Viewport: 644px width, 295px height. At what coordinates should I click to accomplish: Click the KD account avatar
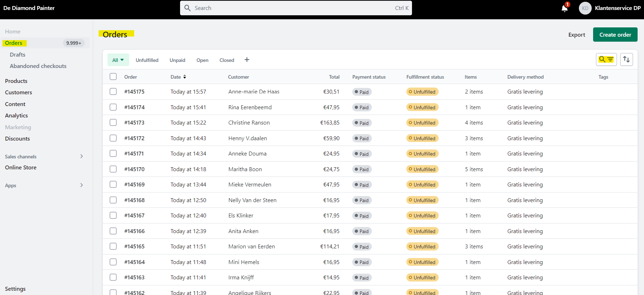tap(585, 8)
